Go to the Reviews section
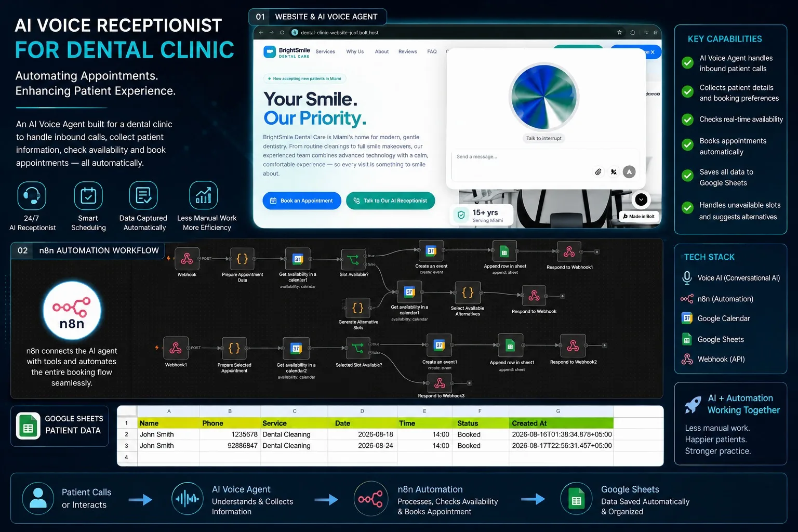The height and width of the screenshot is (532, 798). click(x=408, y=51)
